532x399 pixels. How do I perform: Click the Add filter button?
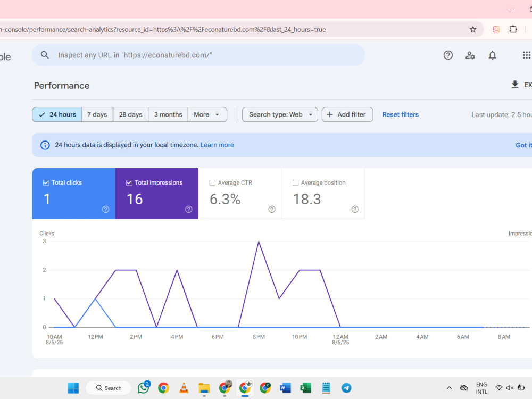347,115
